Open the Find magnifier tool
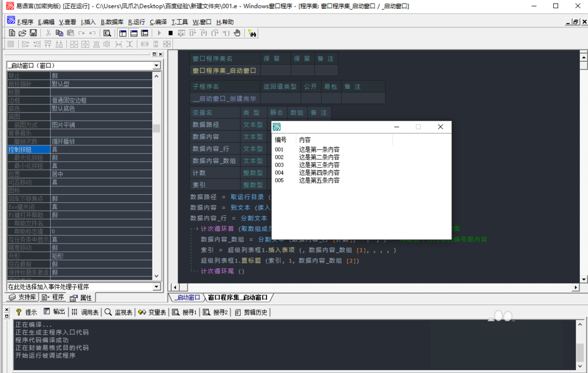The width and height of the screenshot is (588, 373). pos(107,33)
